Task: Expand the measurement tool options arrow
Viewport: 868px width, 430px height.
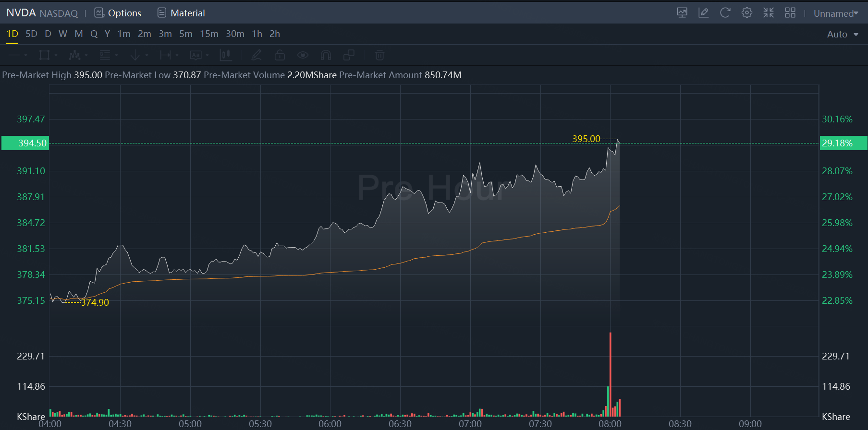Action: (177, 56)
